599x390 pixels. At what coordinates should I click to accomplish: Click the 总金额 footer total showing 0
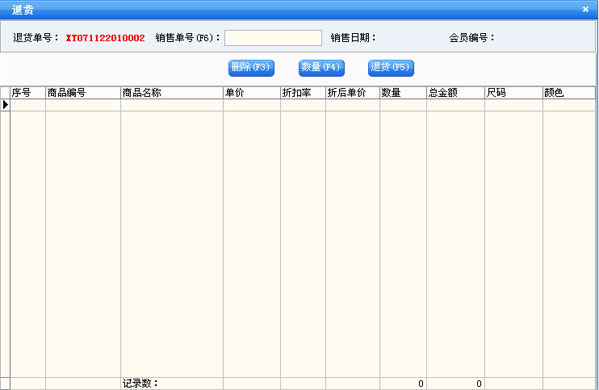point(455,383)
